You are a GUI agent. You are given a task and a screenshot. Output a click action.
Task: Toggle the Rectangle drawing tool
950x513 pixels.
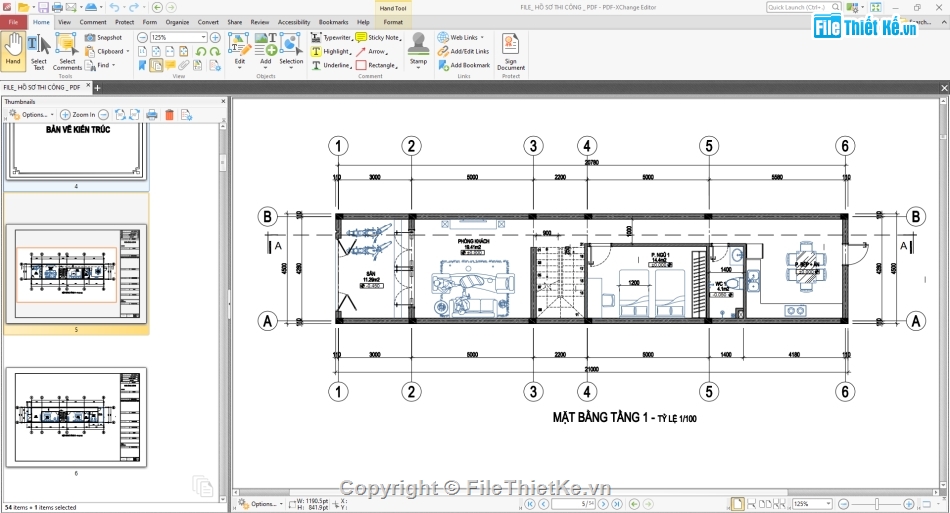tap(376, 65)
